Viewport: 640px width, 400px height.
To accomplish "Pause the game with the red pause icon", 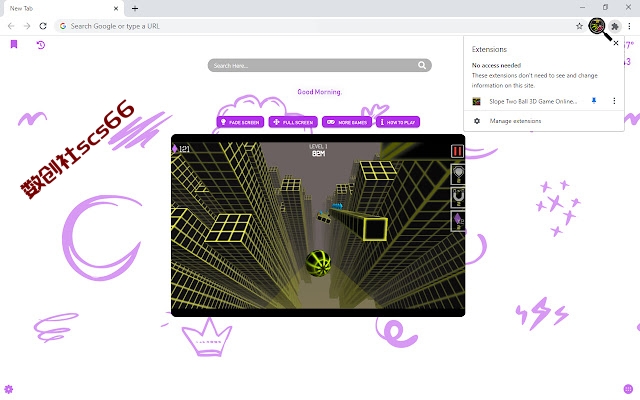I will click(x=457, y=151).
